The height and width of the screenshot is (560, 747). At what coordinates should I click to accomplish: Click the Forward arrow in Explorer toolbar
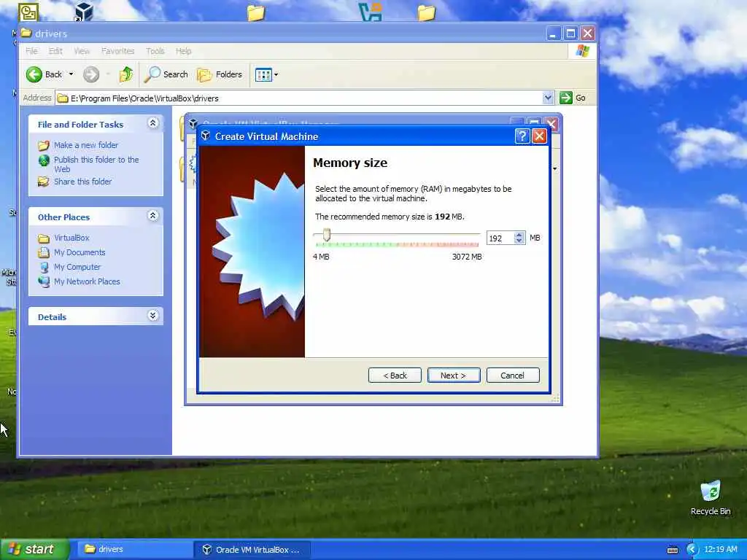pos(91,74)
